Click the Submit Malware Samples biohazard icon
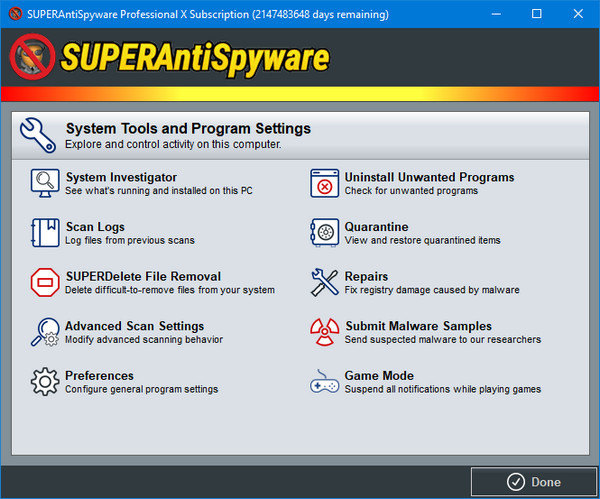The height and width of the screenshot is (499, 600). (325, 332)
